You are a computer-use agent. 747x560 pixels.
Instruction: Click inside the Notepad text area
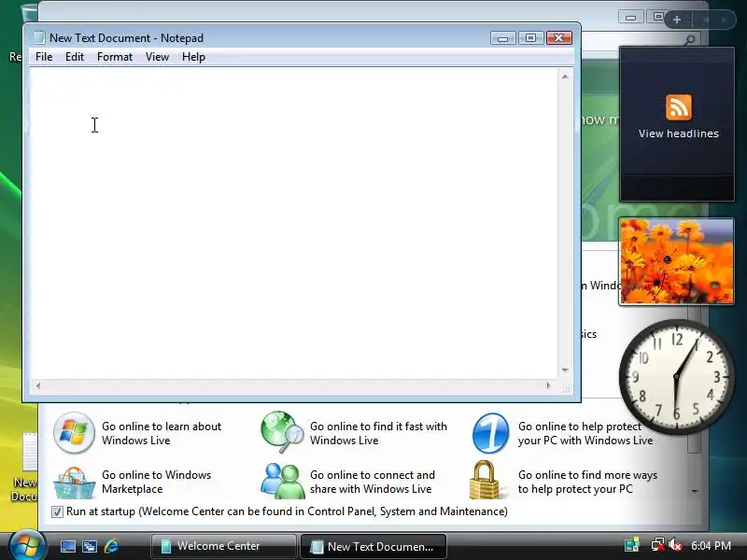[293, 223]
